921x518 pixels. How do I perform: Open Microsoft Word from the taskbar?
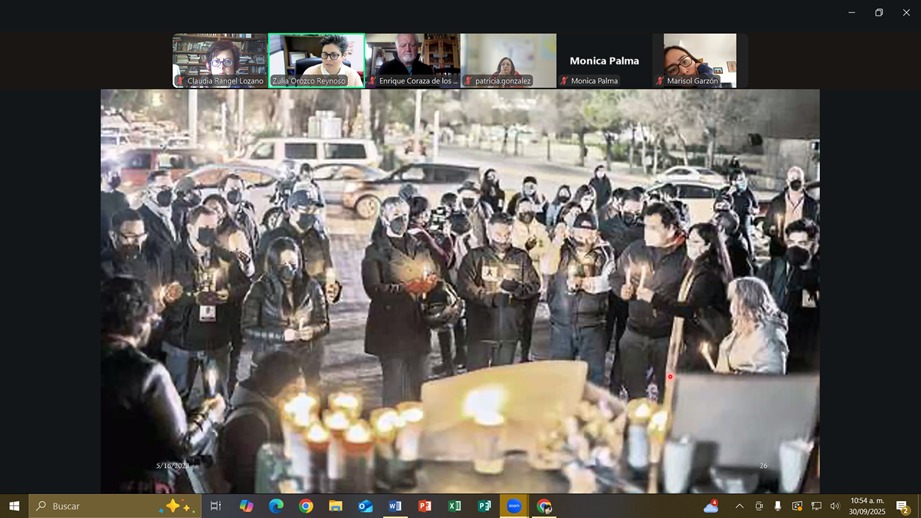tap(395, 506)
